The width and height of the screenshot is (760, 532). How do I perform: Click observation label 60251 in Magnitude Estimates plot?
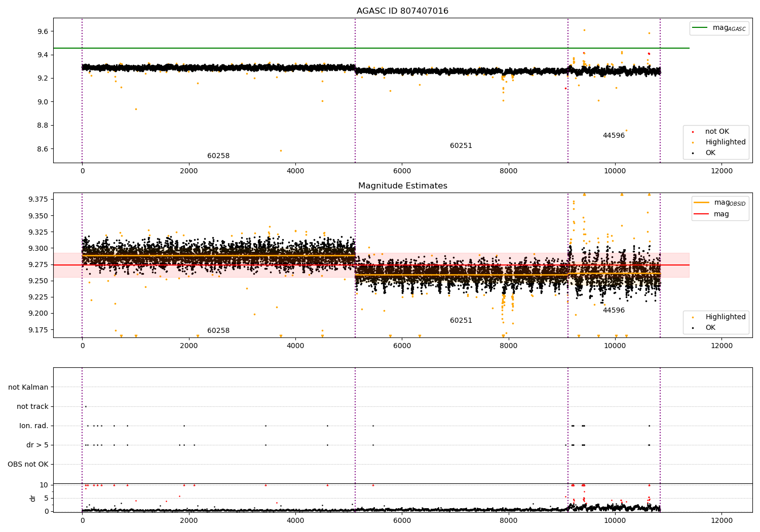tap(461, 321)
